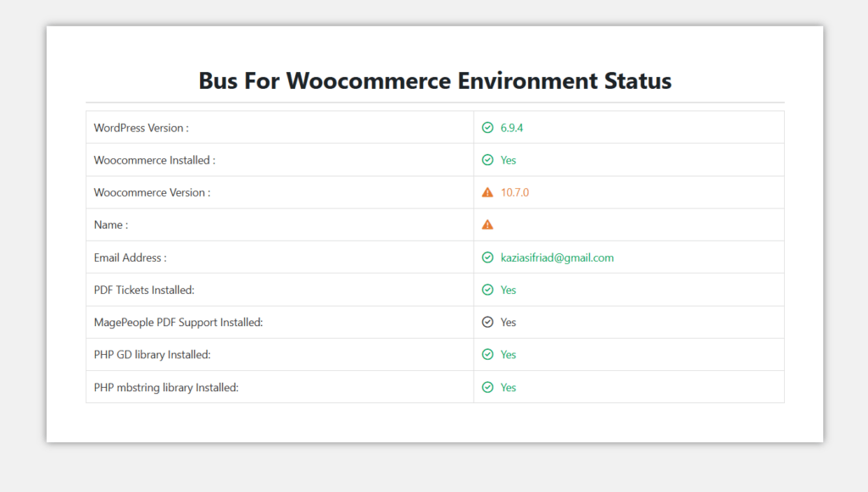Click the 'WordPress Version :' label
The image size is (868, 492).
tap(142, 128)
